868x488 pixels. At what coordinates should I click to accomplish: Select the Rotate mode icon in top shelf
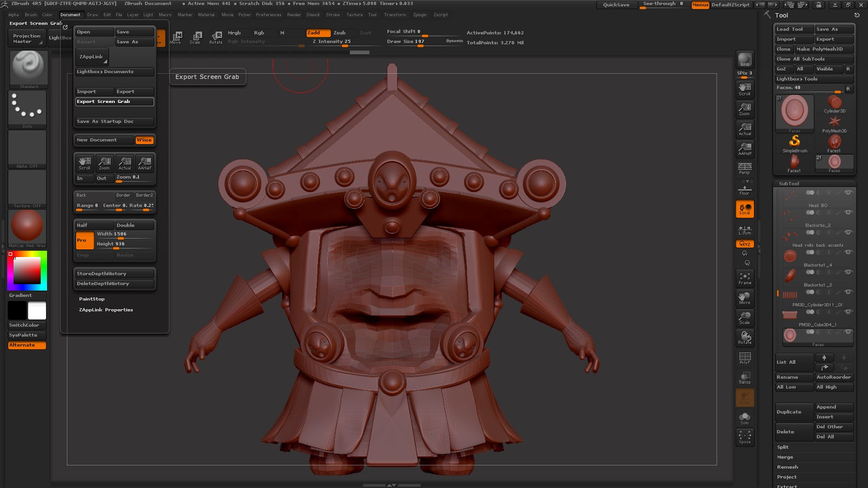tap(216, 37)
